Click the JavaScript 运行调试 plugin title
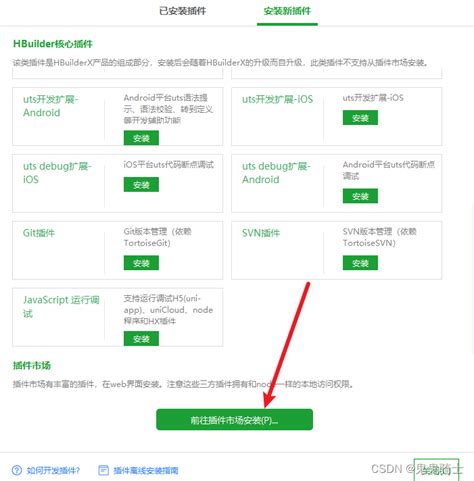Image resolution: width=474 pixels, height=481 pixels. pyautogui.click(x=61, y=306)
